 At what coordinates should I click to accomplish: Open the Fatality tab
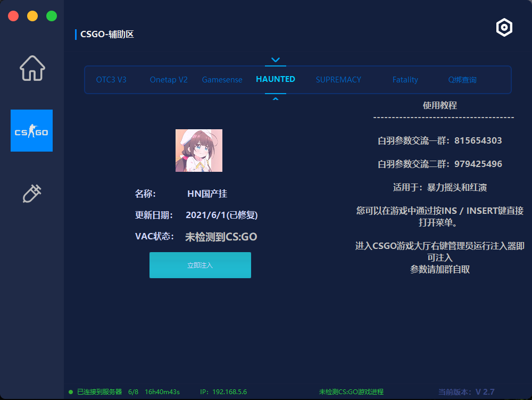(405, 79)
